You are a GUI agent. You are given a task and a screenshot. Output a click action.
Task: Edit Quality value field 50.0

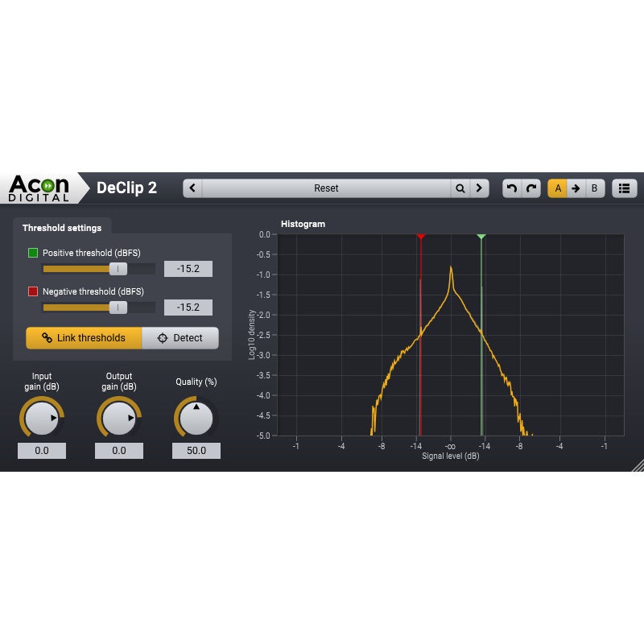[x=196, y=451]
